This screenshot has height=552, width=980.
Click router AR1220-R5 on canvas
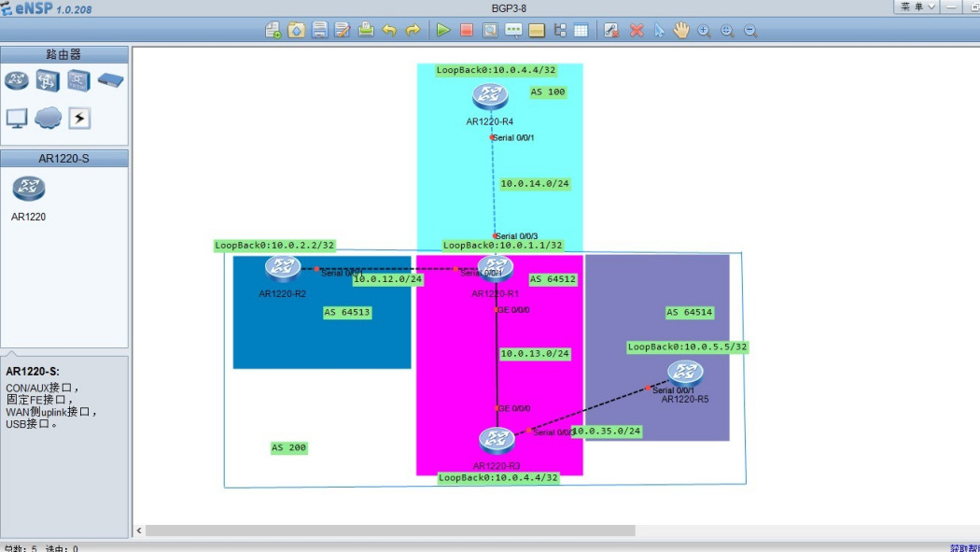pos(685,373)
